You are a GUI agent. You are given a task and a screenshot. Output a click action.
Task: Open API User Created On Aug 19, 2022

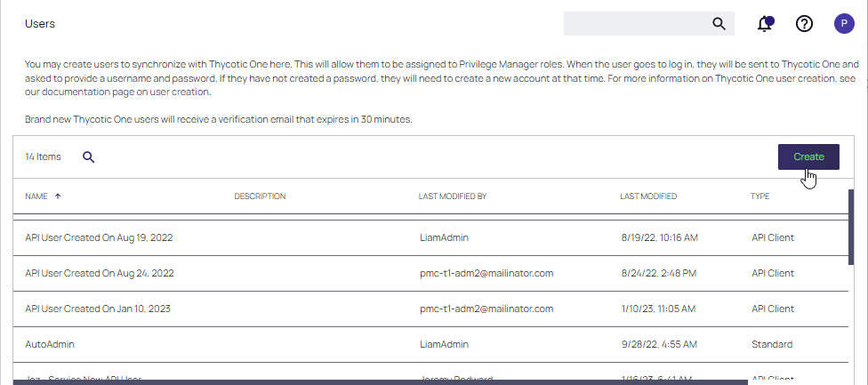(100, 237)
